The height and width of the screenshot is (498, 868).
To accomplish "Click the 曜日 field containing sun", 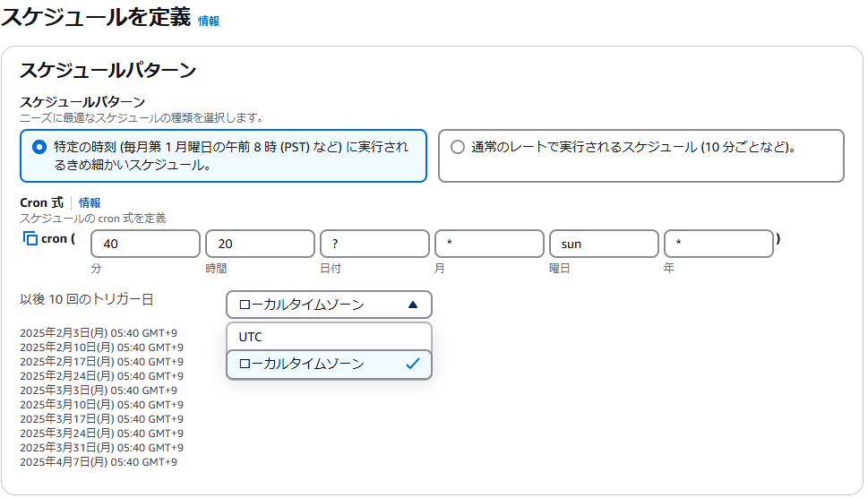I will click(604, 244).
